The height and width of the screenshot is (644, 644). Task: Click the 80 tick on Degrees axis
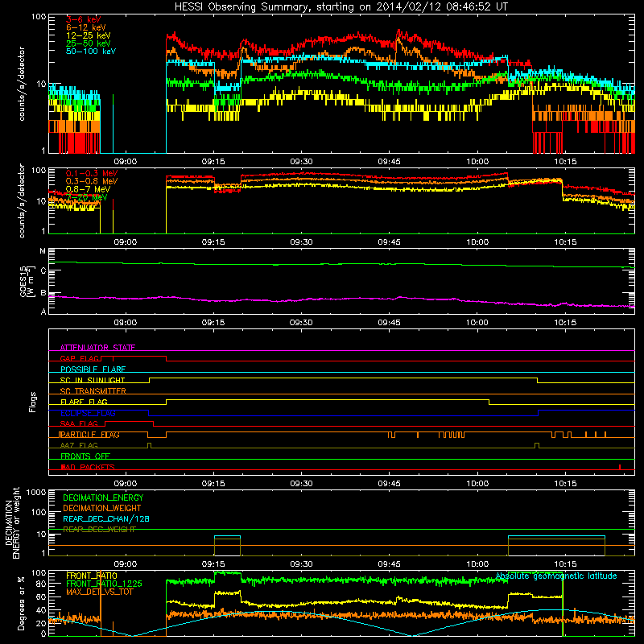coord(41,584)
